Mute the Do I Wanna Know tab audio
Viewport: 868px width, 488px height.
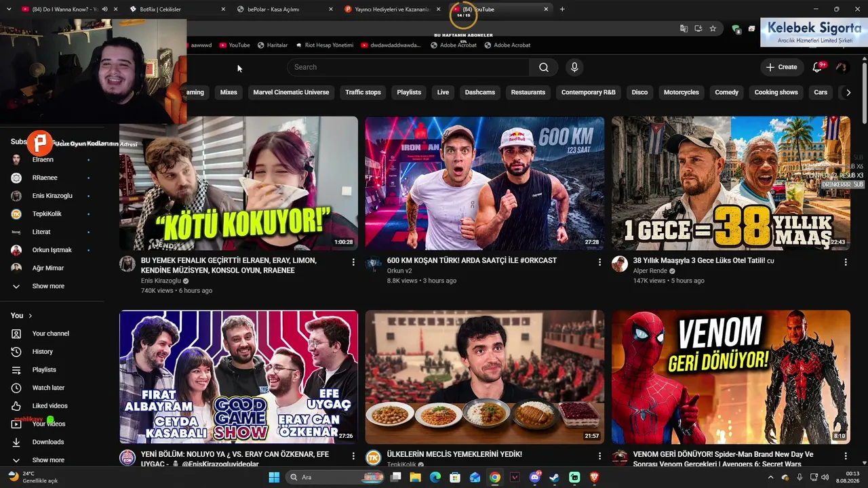(104, 9)
